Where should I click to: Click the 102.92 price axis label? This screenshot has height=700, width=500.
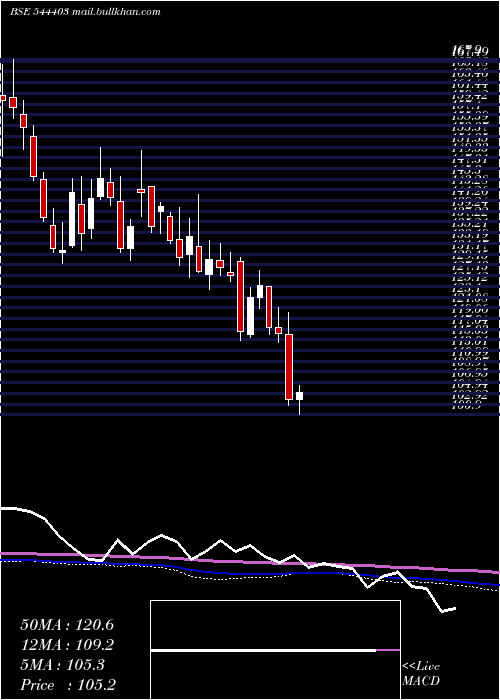[x=469, y=396]
